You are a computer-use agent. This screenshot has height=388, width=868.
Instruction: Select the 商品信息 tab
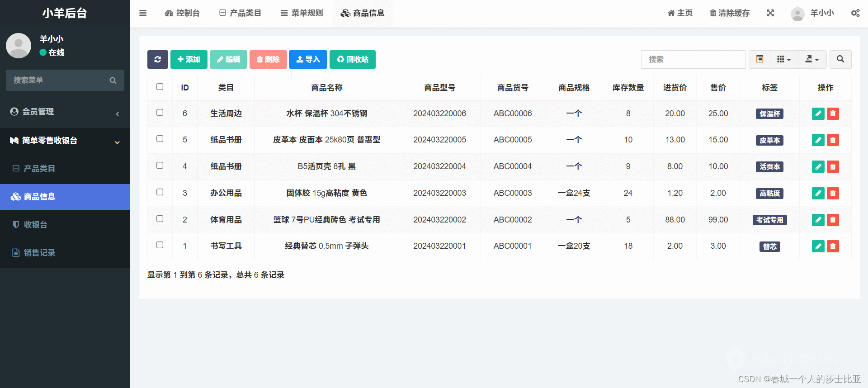click(363, 13)
